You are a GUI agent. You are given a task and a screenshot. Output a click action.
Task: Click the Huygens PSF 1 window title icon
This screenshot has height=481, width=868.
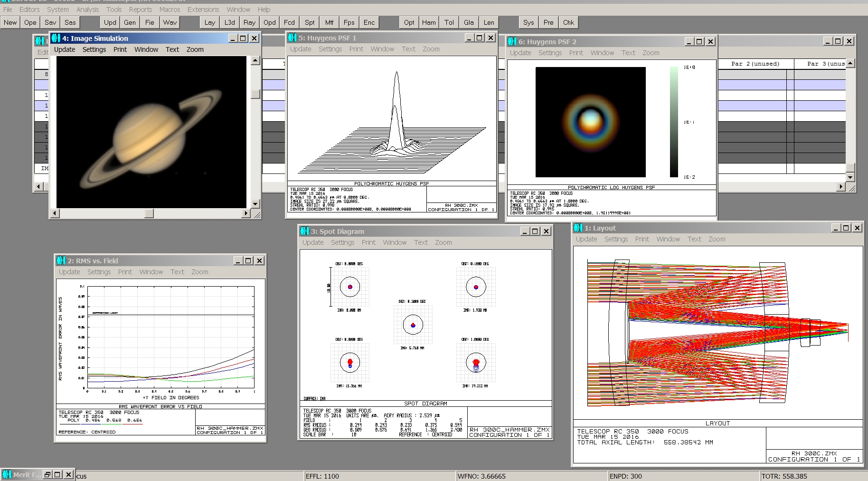point(292,38)
